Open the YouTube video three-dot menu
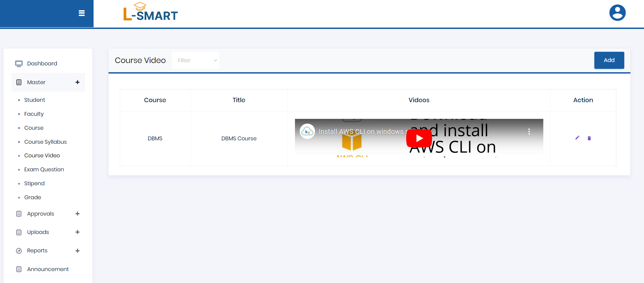 pyautogui.click(x=529, y=131)
